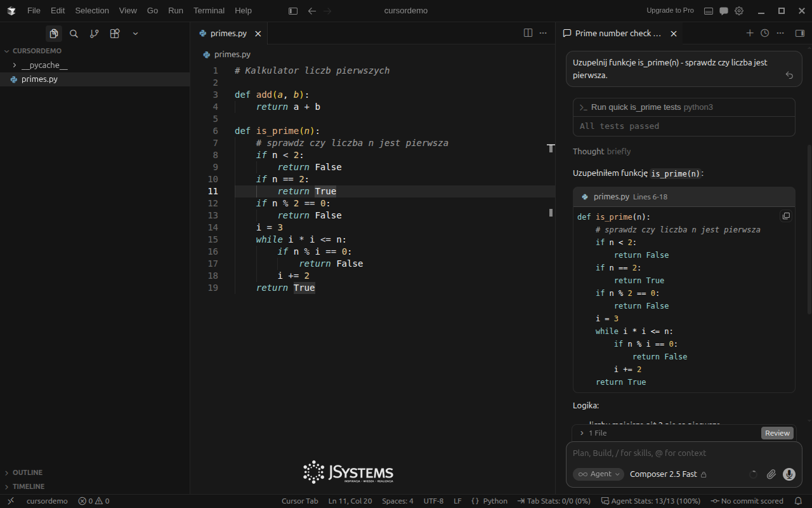Expand the 1 File changes list
This screenshot has height=508, width=812.
click(593, 433)
